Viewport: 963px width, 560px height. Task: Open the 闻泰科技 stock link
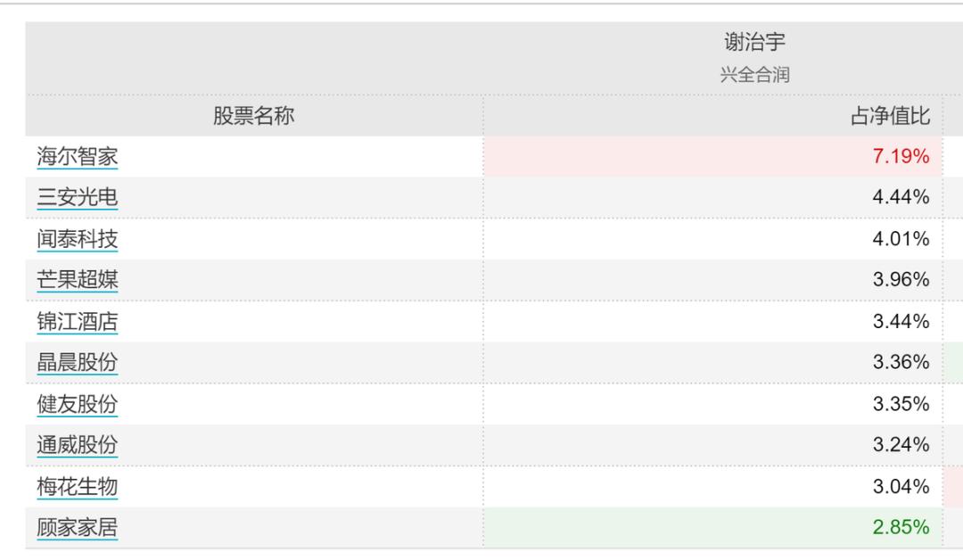point(78,239)
